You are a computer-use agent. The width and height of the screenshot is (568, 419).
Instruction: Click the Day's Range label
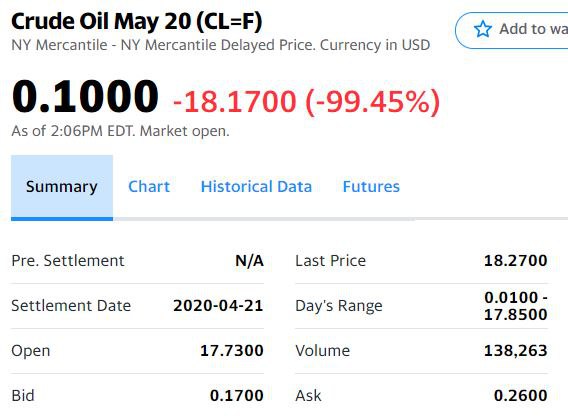pyautogui.click(x=339, y=306)
